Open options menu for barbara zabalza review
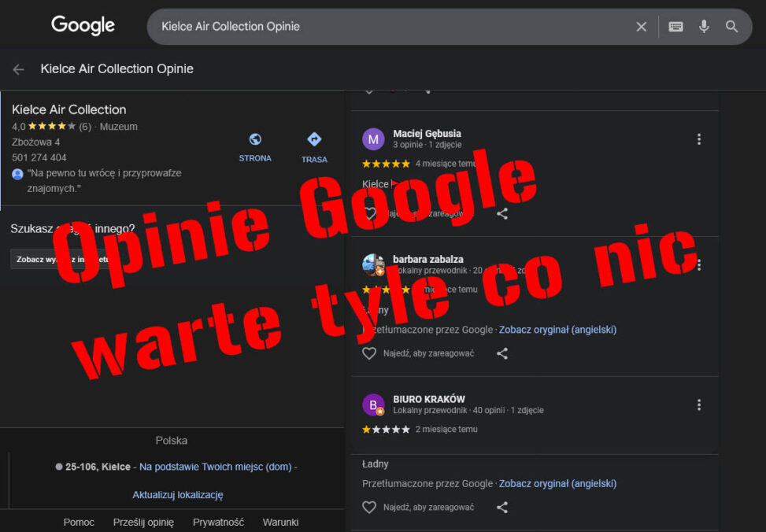 pos(698,264)
